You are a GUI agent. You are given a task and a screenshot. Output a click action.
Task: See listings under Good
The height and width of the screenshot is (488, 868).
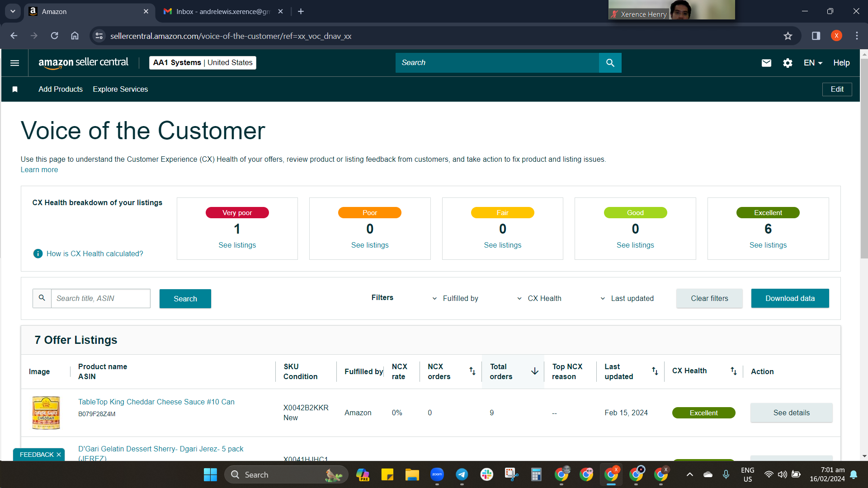coord(635,245)
